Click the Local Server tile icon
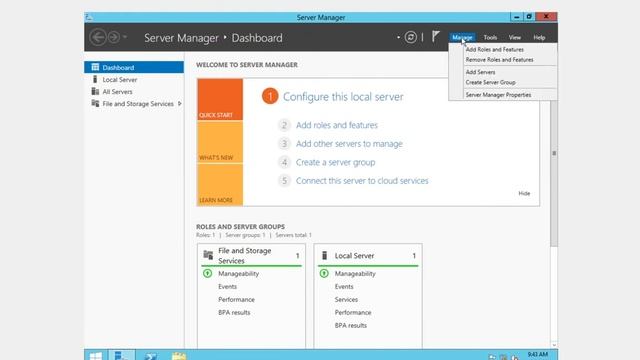The height and width of the screenshot is (360, 640). click(324, 256)
